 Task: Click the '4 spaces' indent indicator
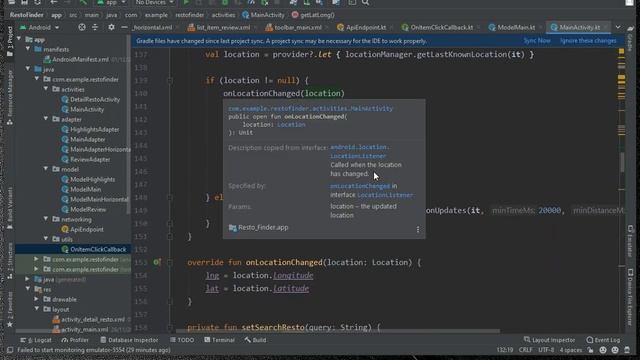coord(571,350)
